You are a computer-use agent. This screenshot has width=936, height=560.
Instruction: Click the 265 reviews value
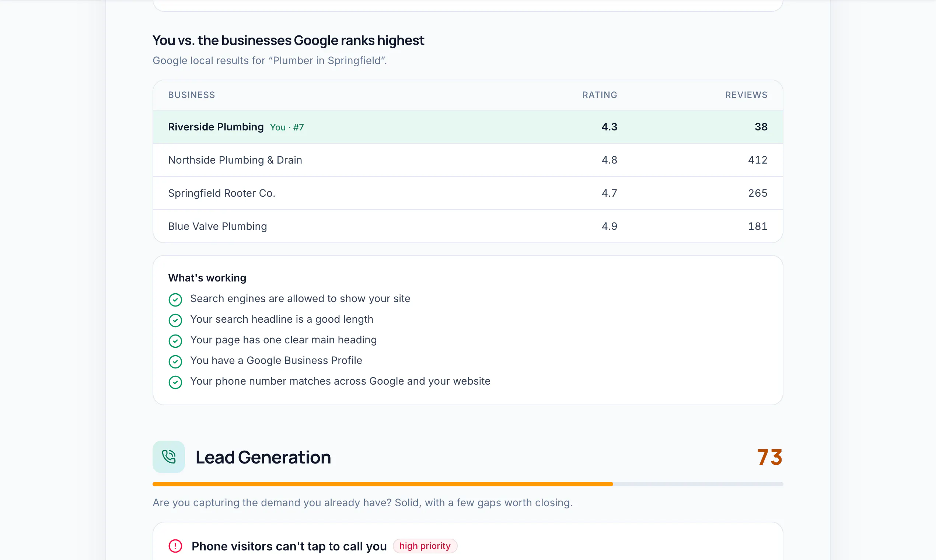(x=758, y=193)
